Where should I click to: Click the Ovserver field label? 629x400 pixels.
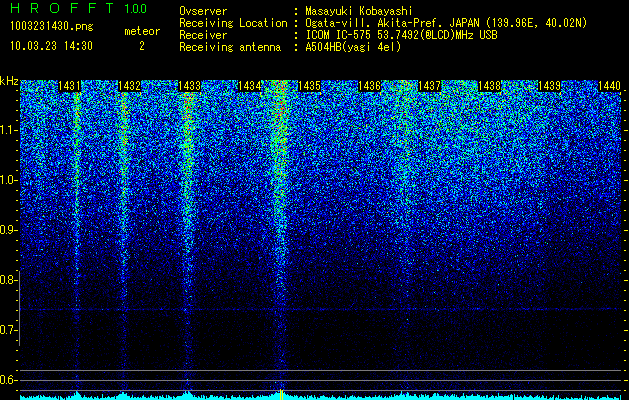203,11
